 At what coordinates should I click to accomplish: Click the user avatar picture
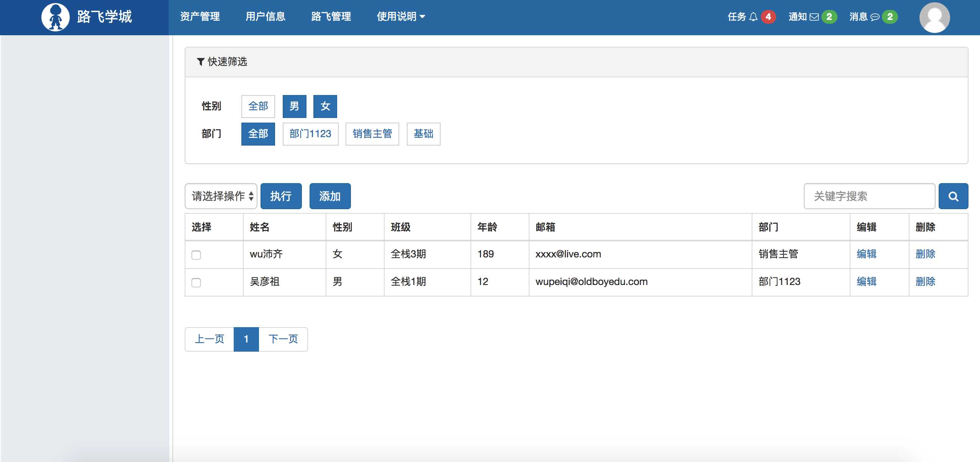click(x=934, y=18)
